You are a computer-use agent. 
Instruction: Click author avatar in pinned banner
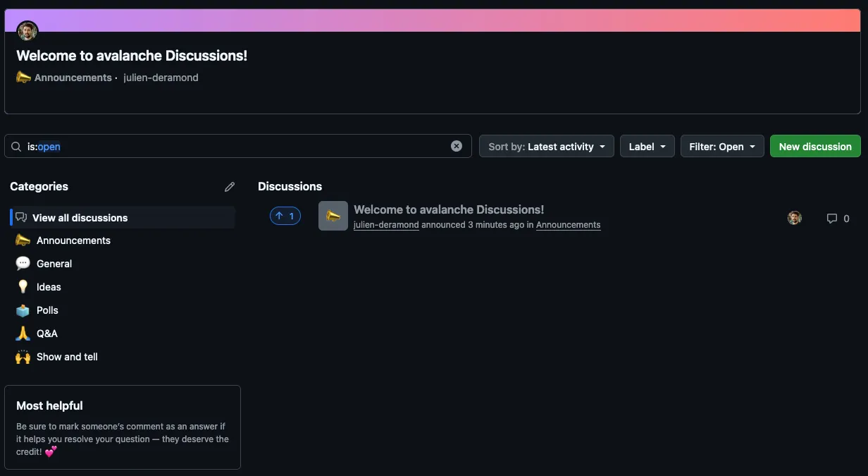click(x=27, y=31)
